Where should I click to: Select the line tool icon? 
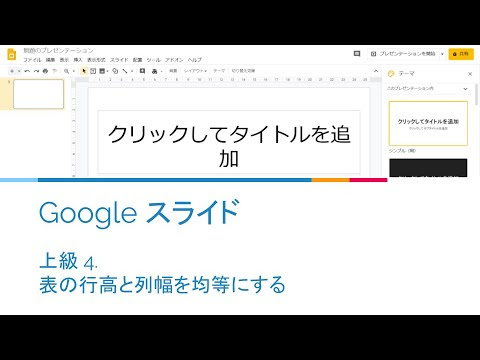125,71
